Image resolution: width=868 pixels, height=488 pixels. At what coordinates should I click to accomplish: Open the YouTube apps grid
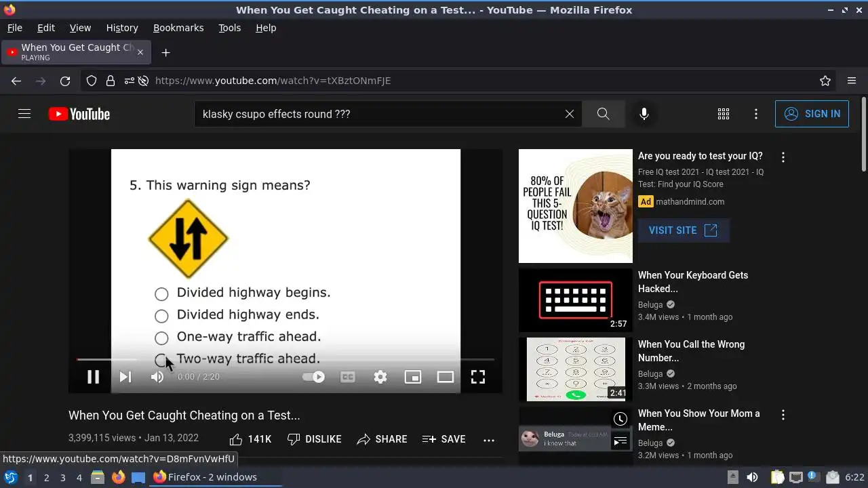[724, 114]
